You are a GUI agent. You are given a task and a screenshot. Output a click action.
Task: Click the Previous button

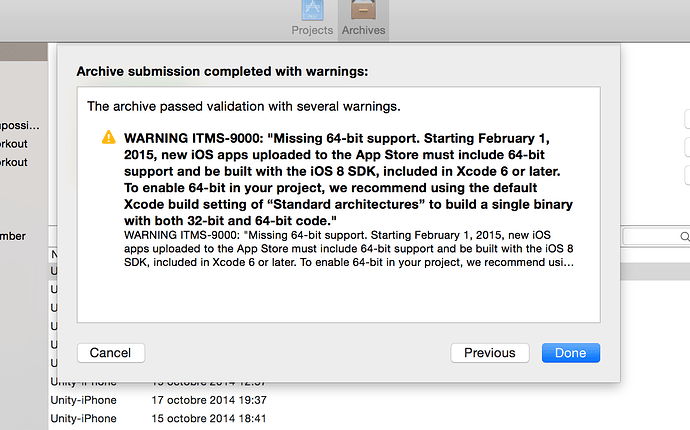pyautogui.click(x=489, y=352)
